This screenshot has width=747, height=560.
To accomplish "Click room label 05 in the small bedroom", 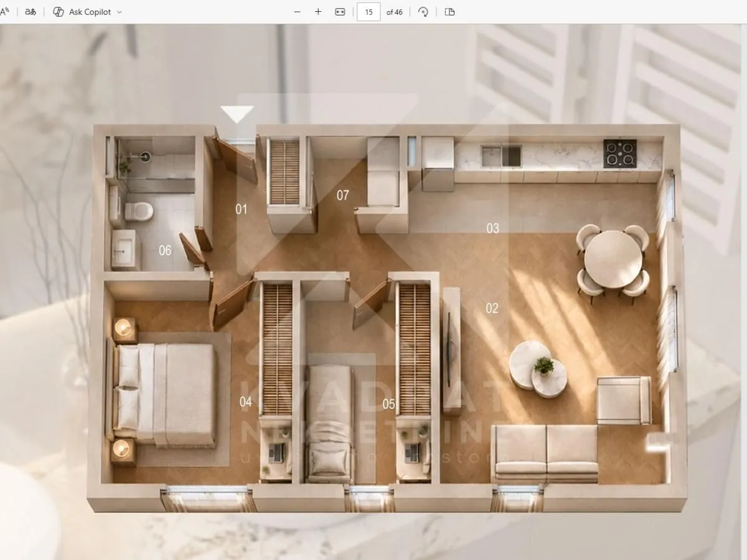I will click(x=388, y=404).
